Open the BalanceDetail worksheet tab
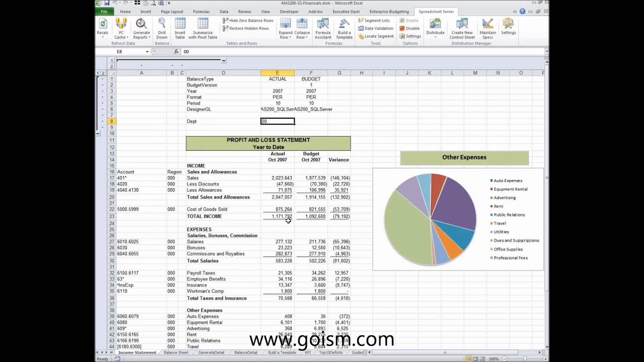644x362 pixels. (246, 352)
